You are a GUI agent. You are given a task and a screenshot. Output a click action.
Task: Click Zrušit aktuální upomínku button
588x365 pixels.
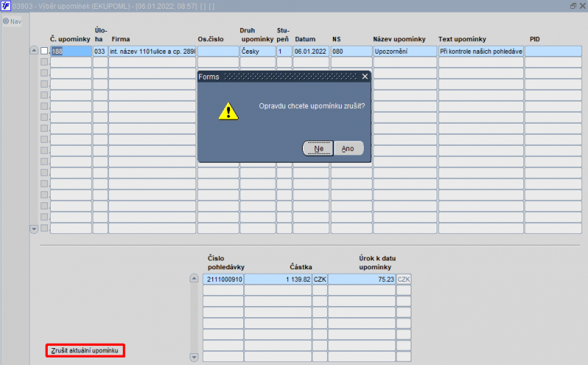coord(85,350)
